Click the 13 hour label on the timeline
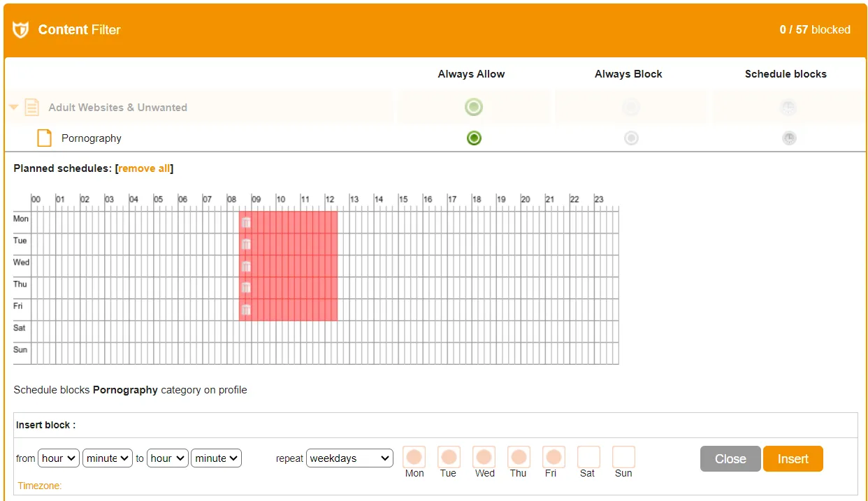The height and width of the screenshot is (501, 868). coord(354,199)
